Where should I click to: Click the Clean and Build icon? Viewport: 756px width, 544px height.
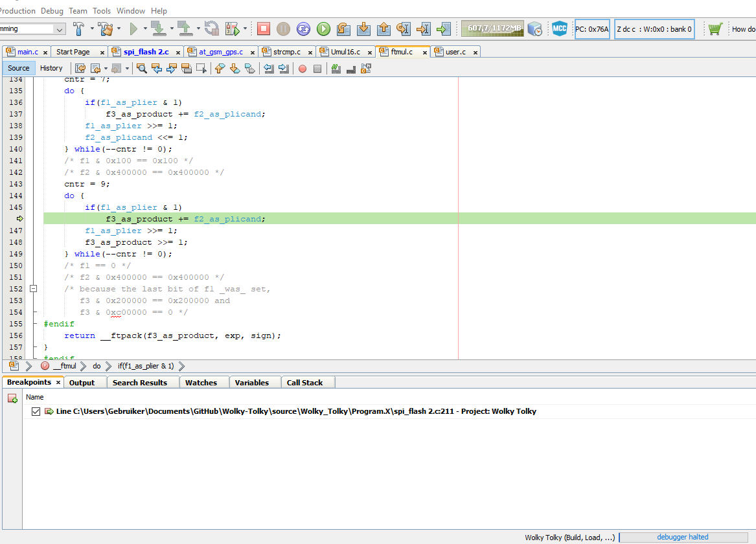point(105,29)
